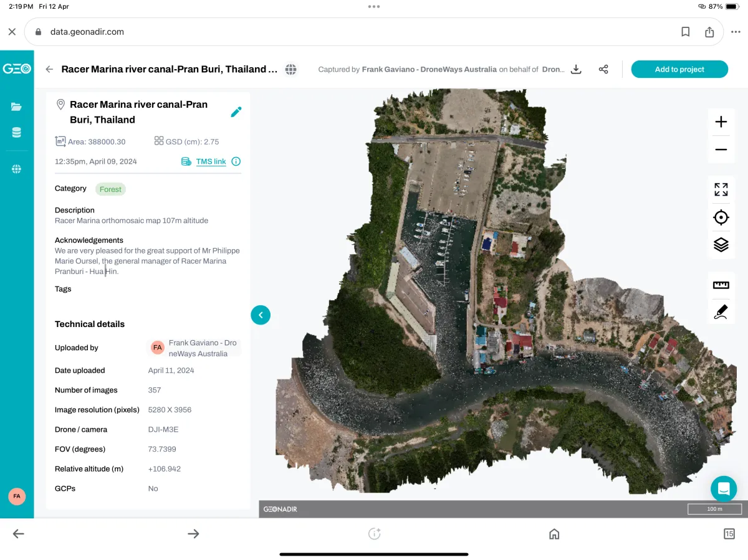Zoom in on the map

click(x=721, y=122)
